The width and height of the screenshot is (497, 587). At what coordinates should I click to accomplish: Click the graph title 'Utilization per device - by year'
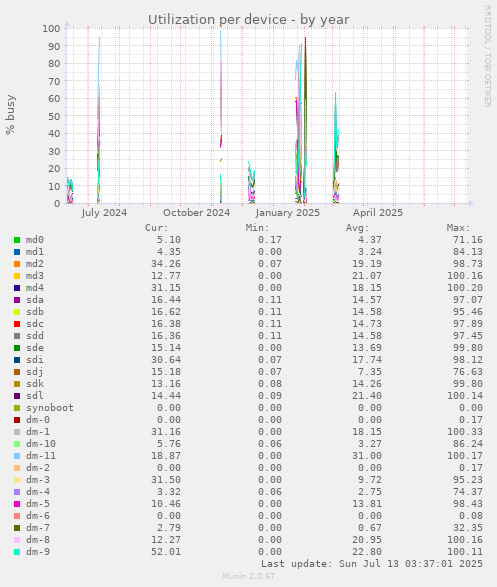coord(248,19)
